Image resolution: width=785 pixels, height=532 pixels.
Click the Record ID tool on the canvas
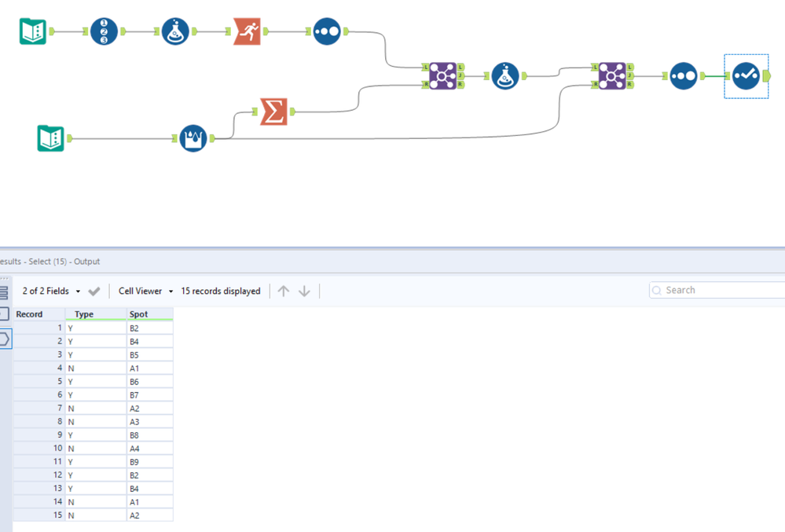pos(105,31)
